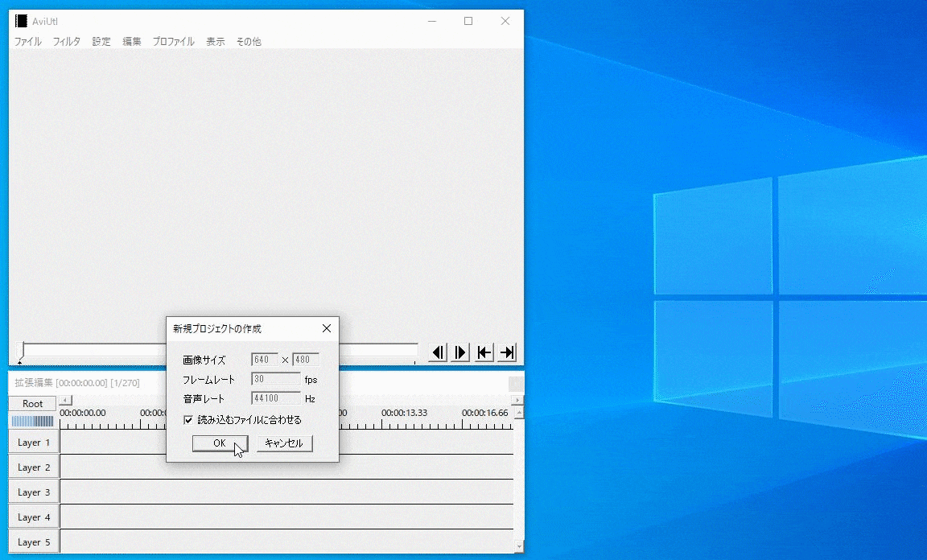Screen dimensions: 927x560
Task: Confirm new project with OK
Action: click(x=220, y=443)
